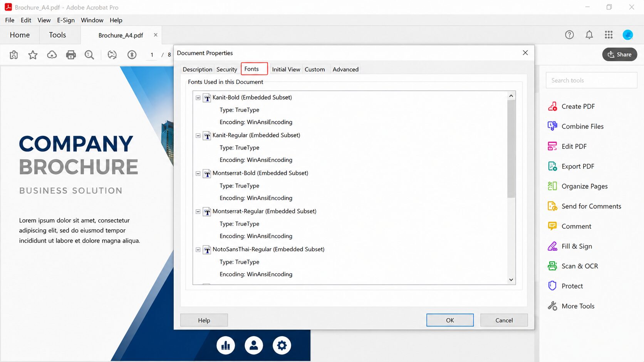Click the fonts list scroll down arrow
The height and width of the screenshot is (362, 644).
511,280
